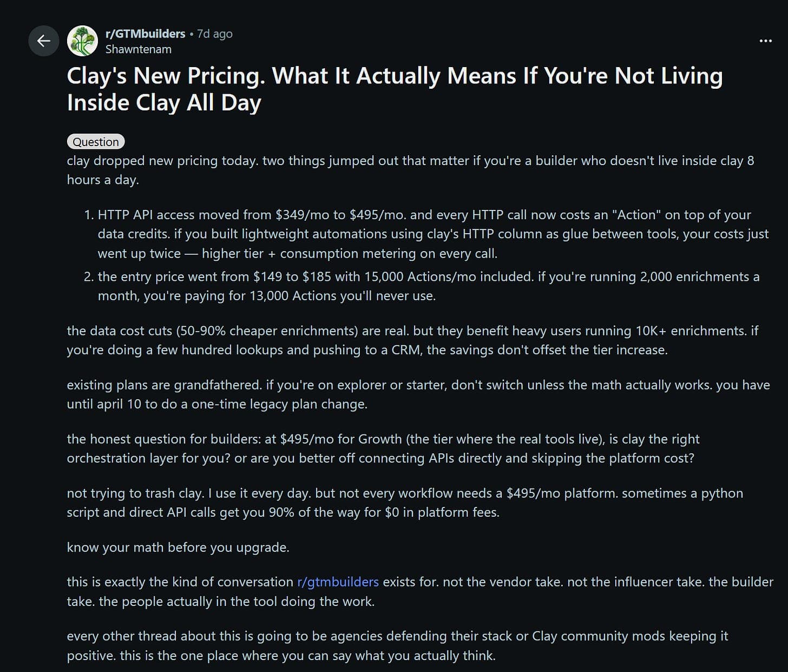Image resolution: width=788 pixels, height=672 pixels.
Task: Click the "not trying to trash clay" paragraph
Action: point(404,502)
